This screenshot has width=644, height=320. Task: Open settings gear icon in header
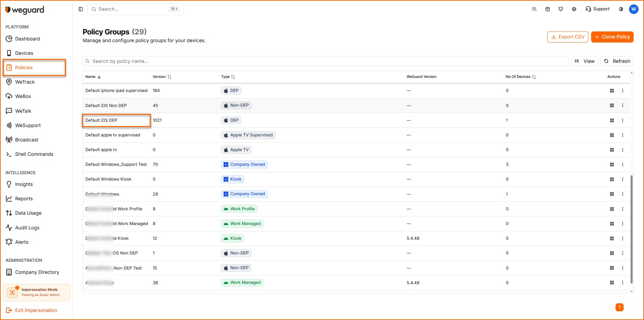(x=574, y=9)
